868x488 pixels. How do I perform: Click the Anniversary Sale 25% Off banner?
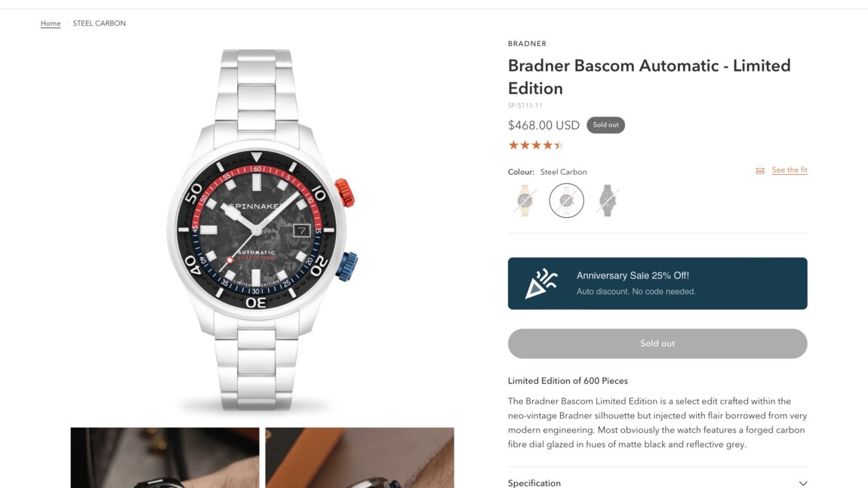657,284
